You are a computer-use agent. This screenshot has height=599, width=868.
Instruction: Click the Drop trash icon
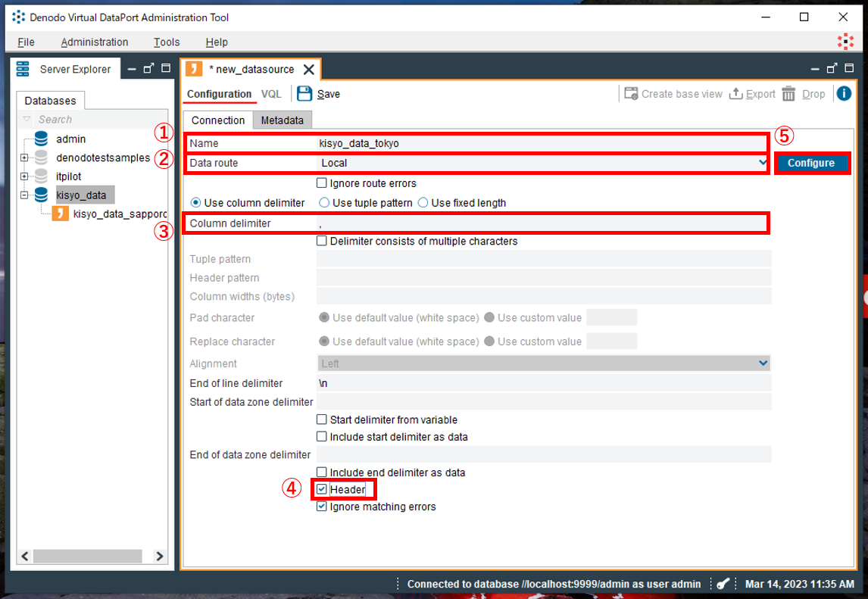788,93
